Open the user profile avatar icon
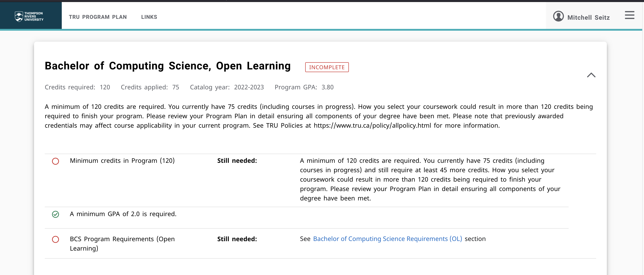 [x=558, y=17]
